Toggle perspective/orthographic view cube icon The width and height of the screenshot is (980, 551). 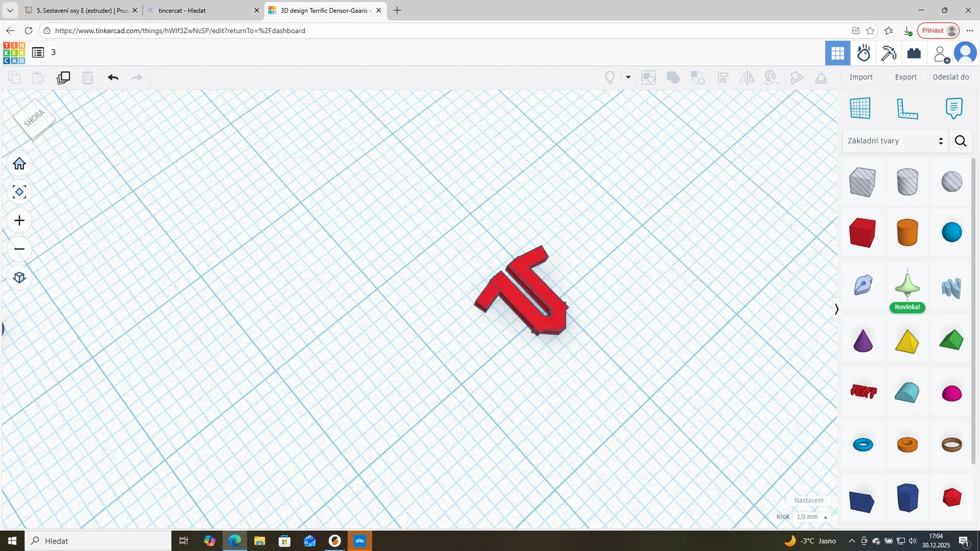[x=19, y=277]
